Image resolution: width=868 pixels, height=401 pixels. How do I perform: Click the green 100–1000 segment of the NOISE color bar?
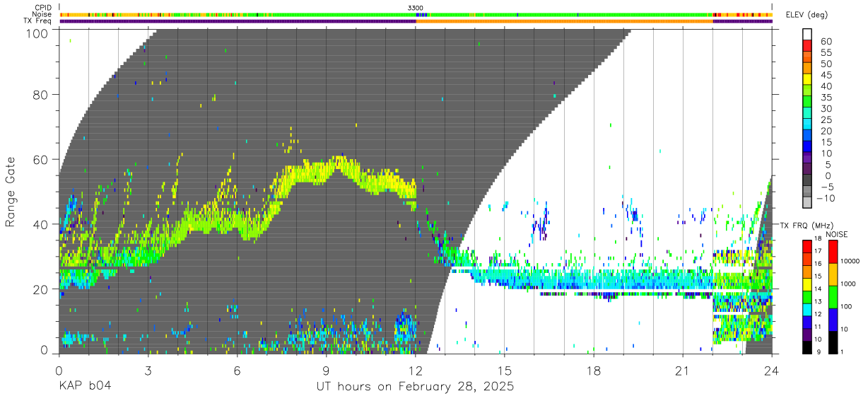(833, 297)
